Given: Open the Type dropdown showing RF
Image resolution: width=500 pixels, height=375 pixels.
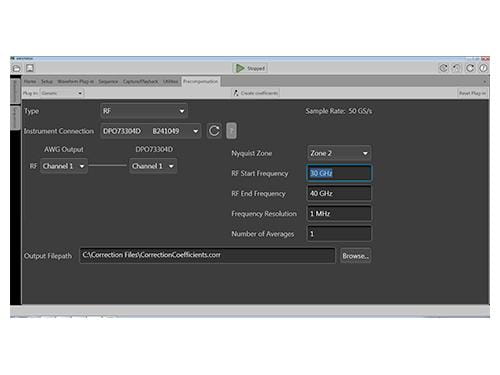Looking at the screenshot, I should [144, 111].
